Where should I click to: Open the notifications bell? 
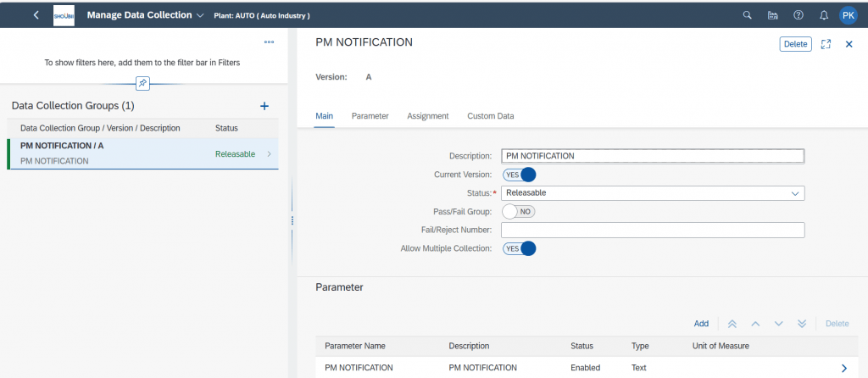[824, 15]
